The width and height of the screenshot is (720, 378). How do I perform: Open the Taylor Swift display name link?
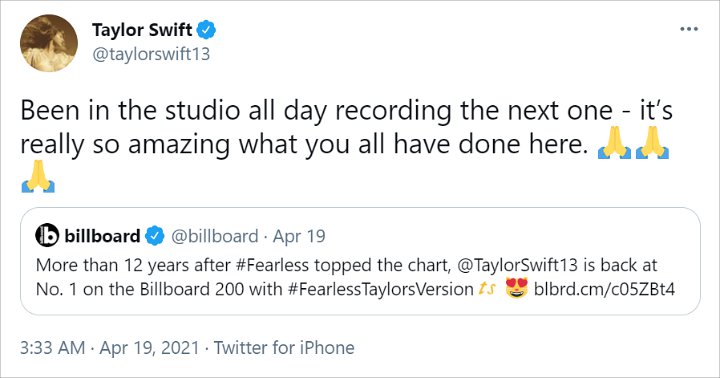tap(142, 30)
